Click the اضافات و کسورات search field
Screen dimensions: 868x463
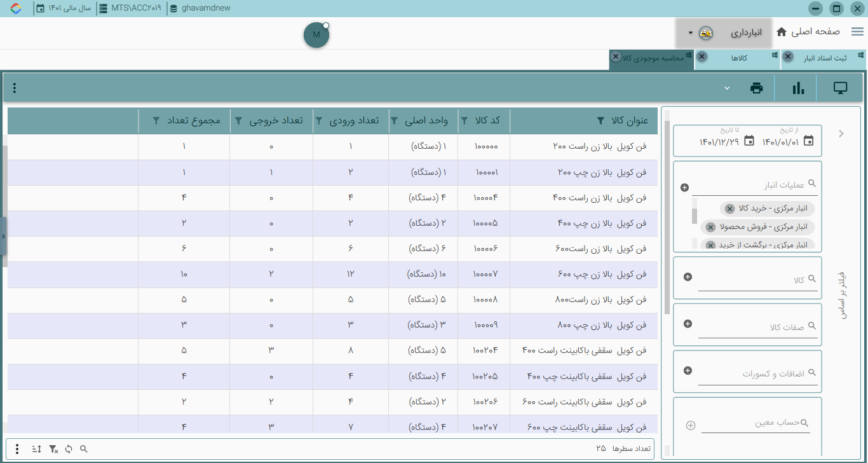757,374
